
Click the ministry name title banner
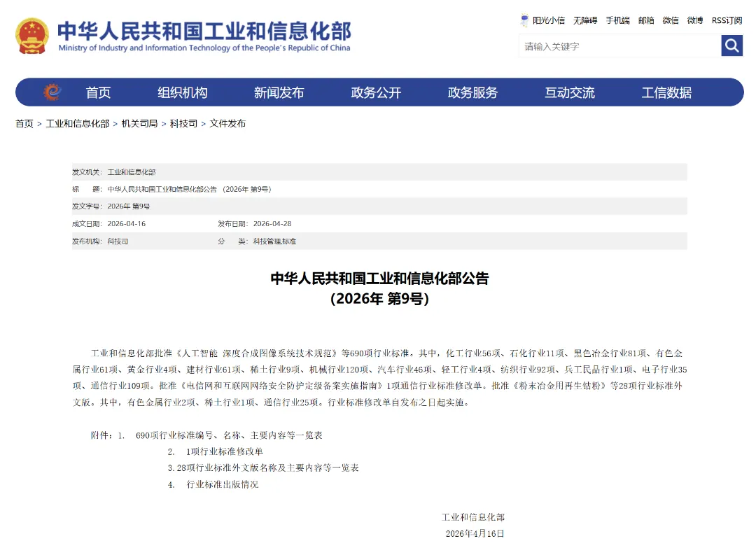(204, 36)
